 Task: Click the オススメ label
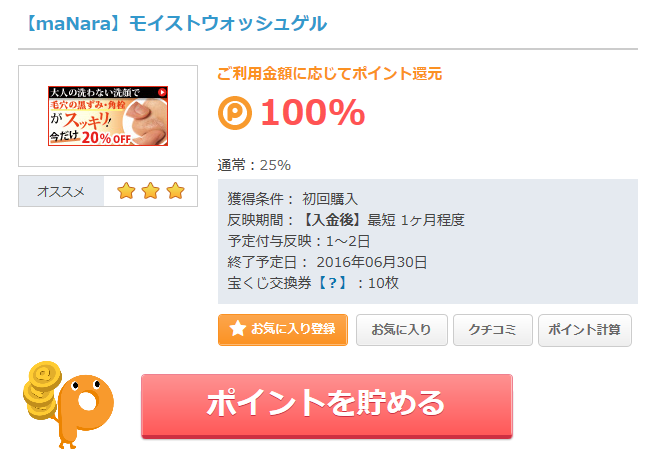click(x=61, y=191)
